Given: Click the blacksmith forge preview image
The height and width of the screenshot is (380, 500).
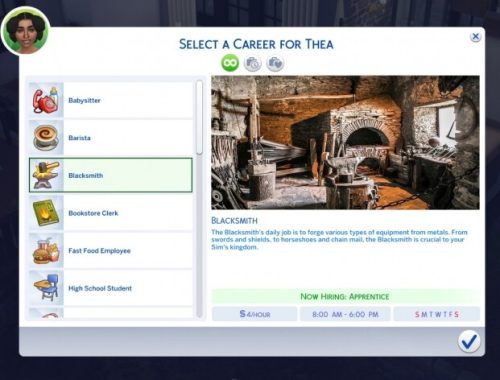Looking at the screenshot, I should click(345, 143).
